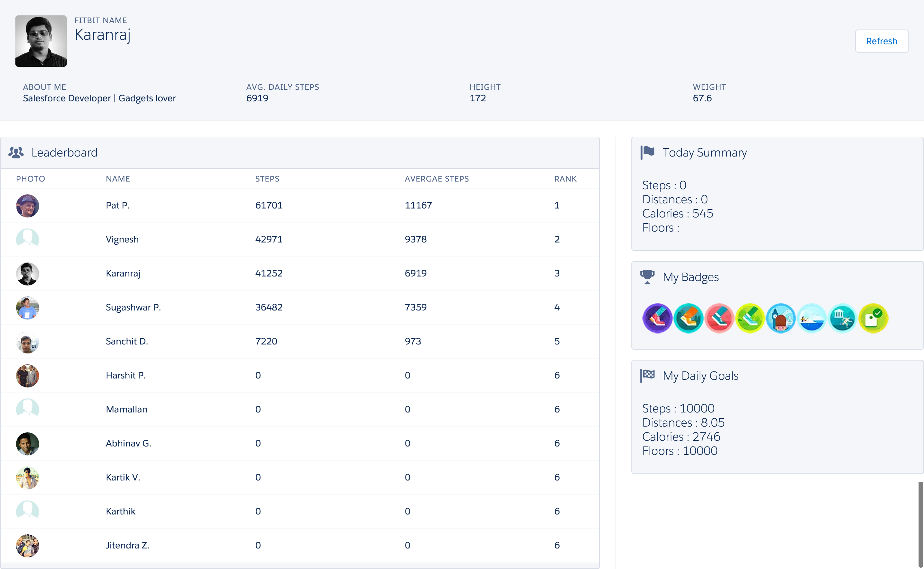Image resolution: width=924 pixels, height=569 pixels.
Task: Select the name Pat P.
Action: click(117, 206)
